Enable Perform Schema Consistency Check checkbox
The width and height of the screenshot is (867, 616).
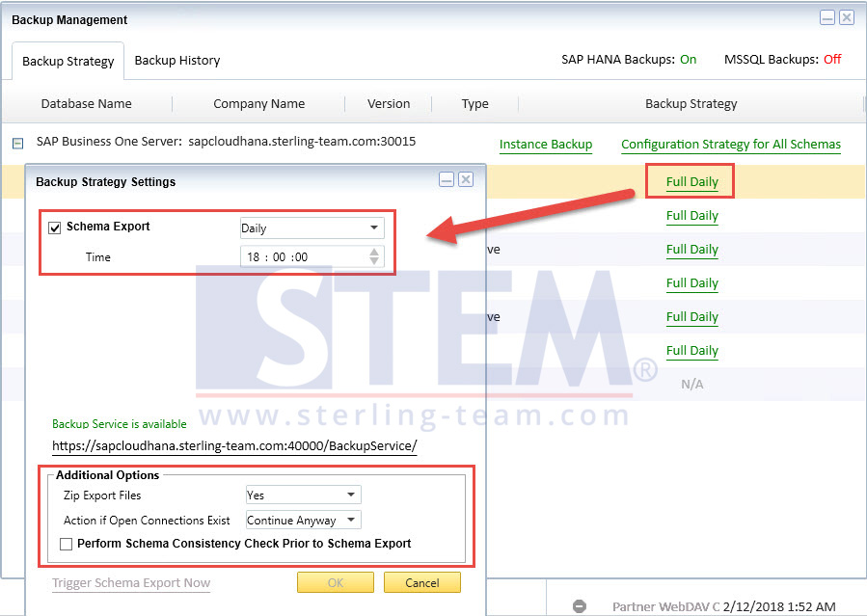click(66, 544)
